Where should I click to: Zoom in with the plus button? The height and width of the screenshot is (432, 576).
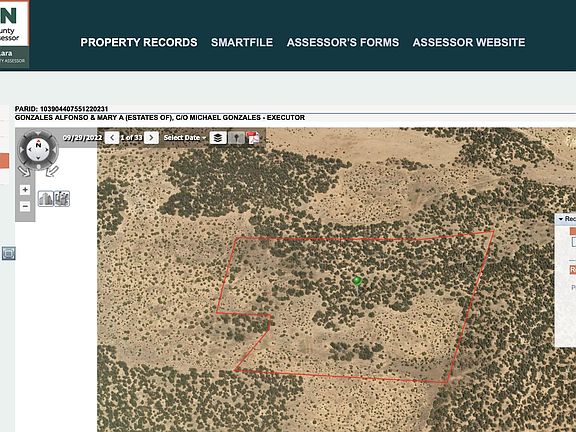click(x=25, y=190)
